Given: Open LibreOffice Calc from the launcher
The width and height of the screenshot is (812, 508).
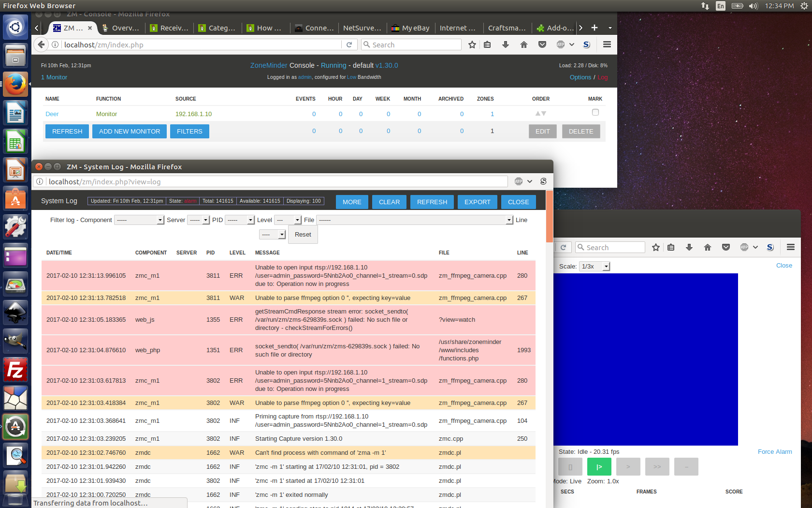Looking at the screenshot, I should [15, 142].
